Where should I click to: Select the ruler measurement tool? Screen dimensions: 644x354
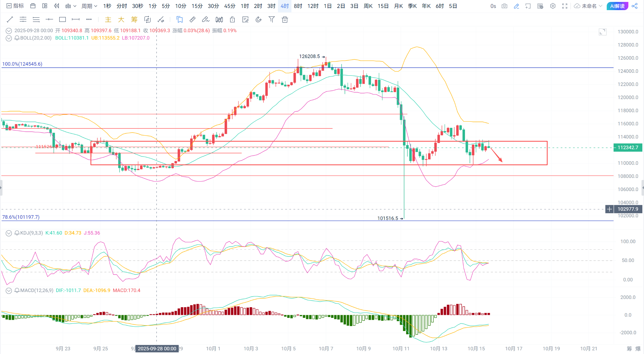192,19
